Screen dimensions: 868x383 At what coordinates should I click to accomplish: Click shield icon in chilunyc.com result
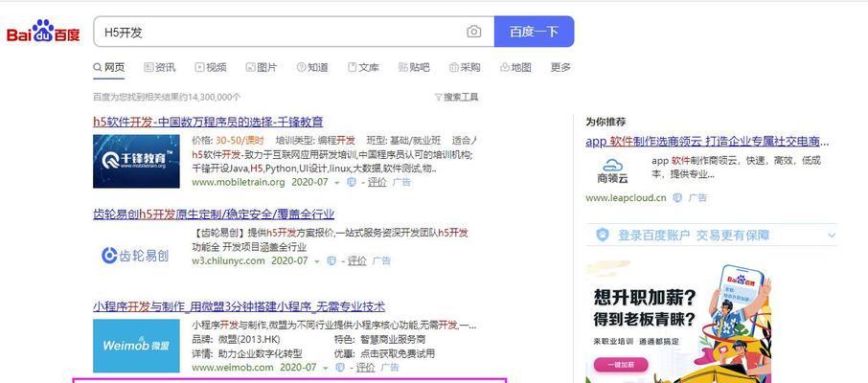pos(331,260)
